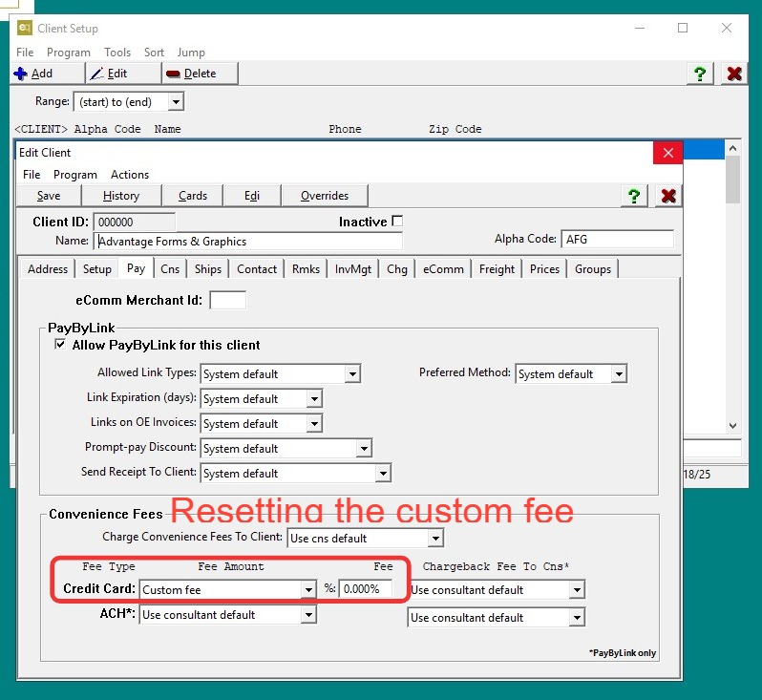Open the Cards button
This screenshot has height=700, width=762.
pyautogui.click(x=193, y=196)
